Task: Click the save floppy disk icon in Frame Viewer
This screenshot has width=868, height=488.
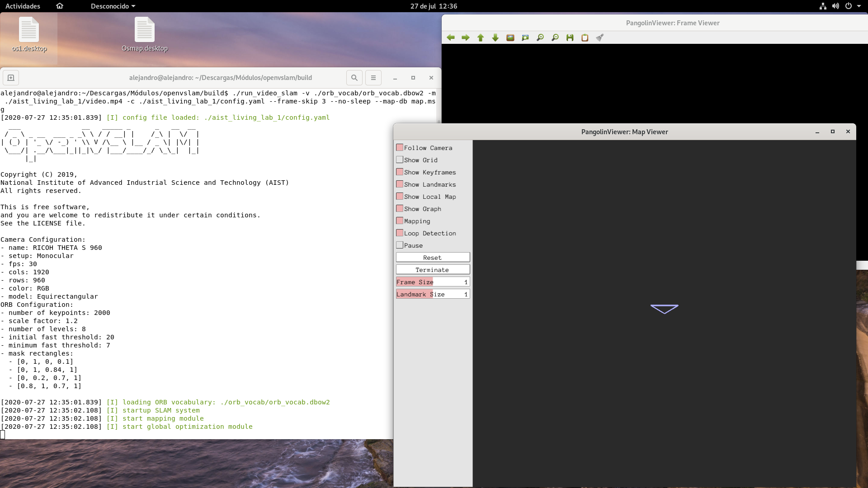Action: [570, 38]
